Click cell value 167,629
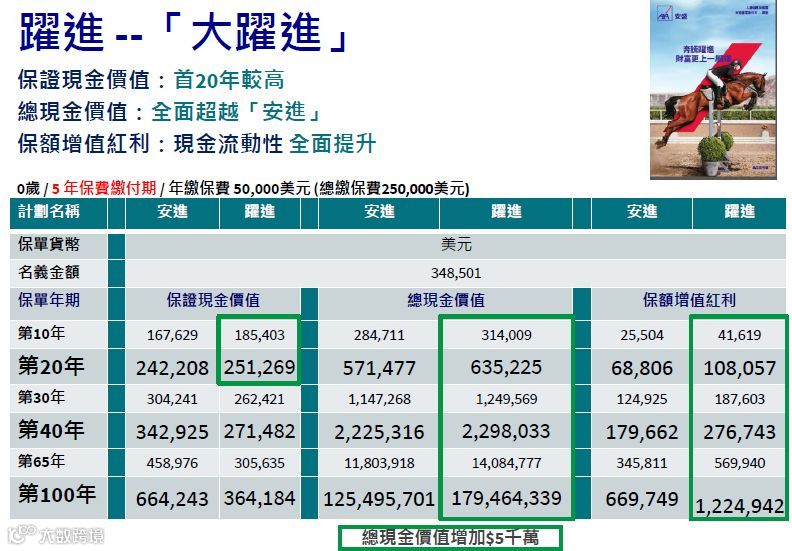 [172, 335]
